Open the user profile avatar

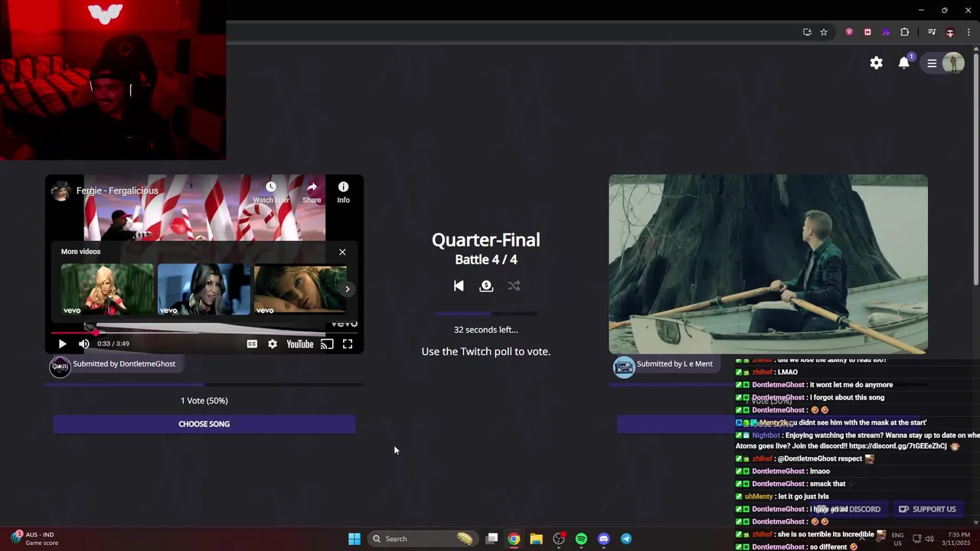[953, 64]
